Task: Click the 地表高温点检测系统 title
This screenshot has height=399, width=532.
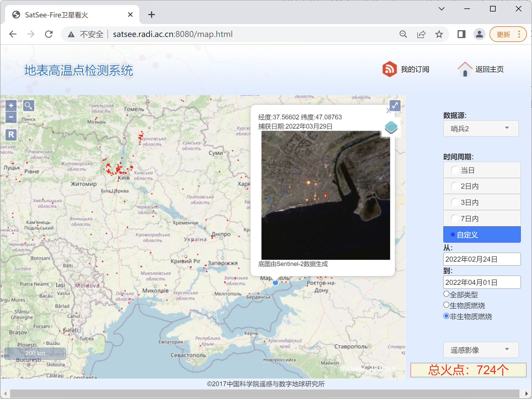Action: pos(79,70)
